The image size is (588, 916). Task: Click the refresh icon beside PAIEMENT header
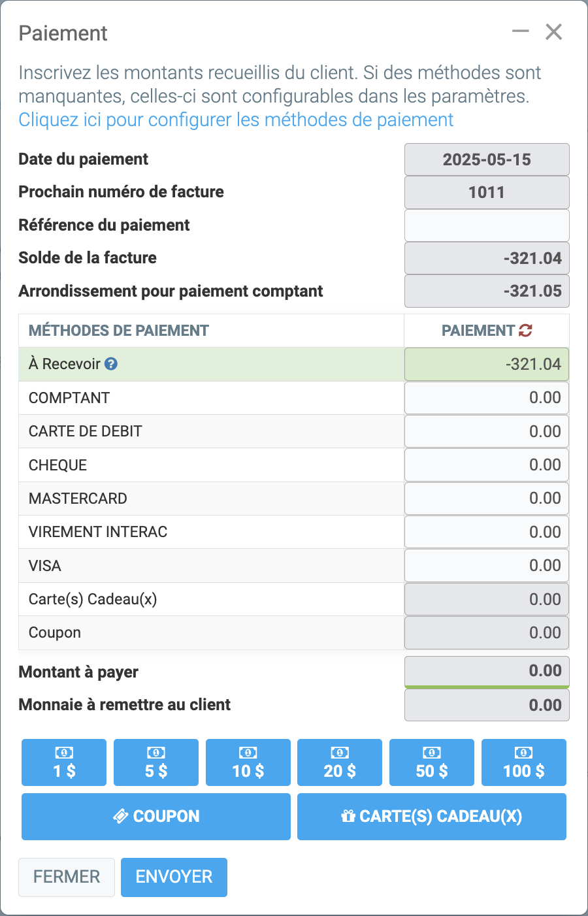(526, 331)
